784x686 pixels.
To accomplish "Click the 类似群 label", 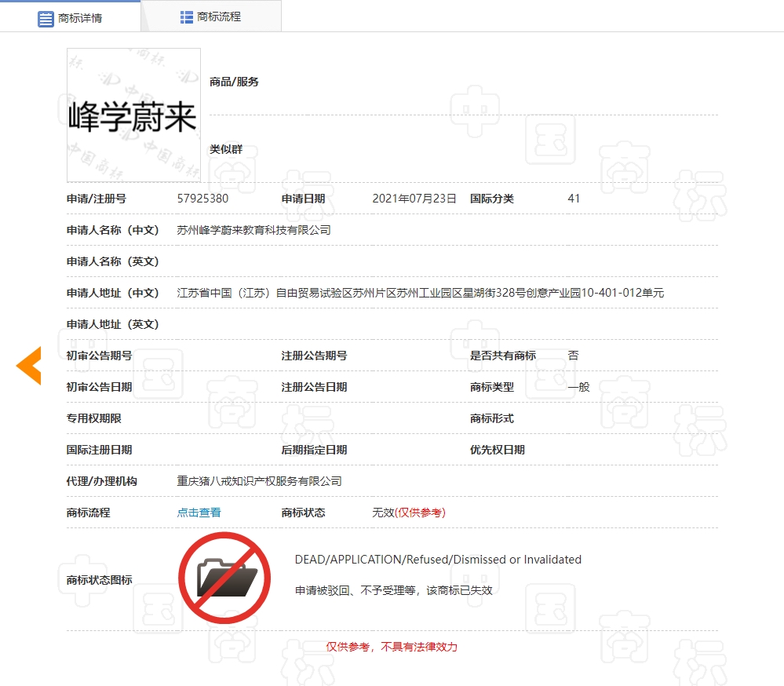I will pos(226,149).
